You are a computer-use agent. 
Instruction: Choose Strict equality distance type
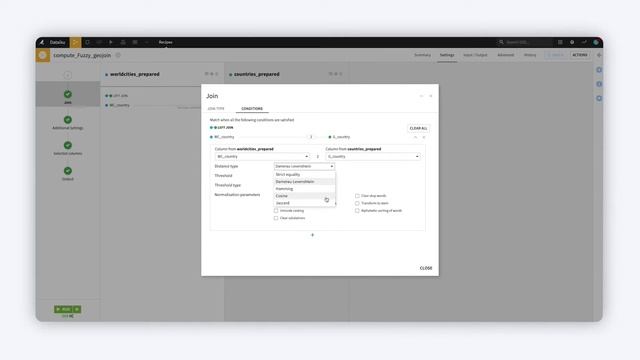pos(304,174)
